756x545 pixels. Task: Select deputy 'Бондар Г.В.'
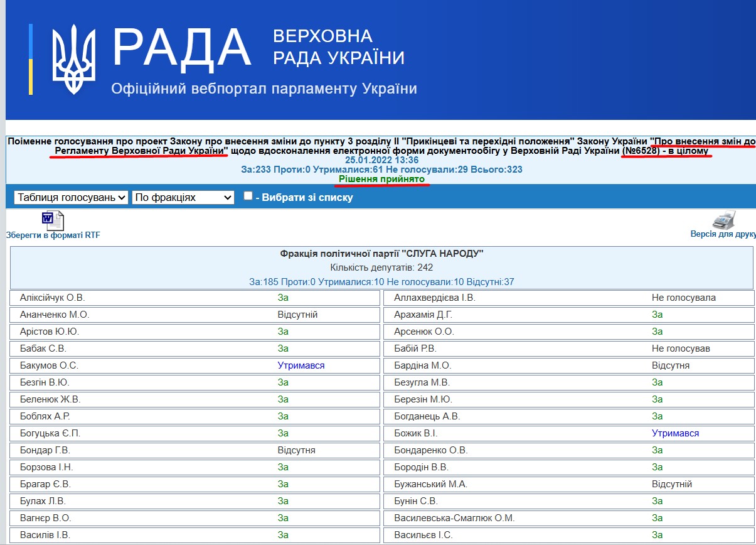click(x=45, y=450)
